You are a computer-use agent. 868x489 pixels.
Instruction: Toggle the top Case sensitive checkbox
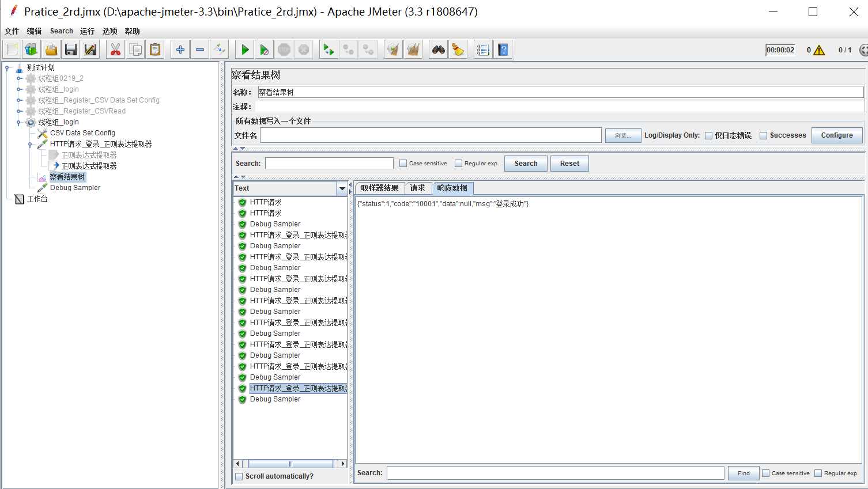click(403, 164)
